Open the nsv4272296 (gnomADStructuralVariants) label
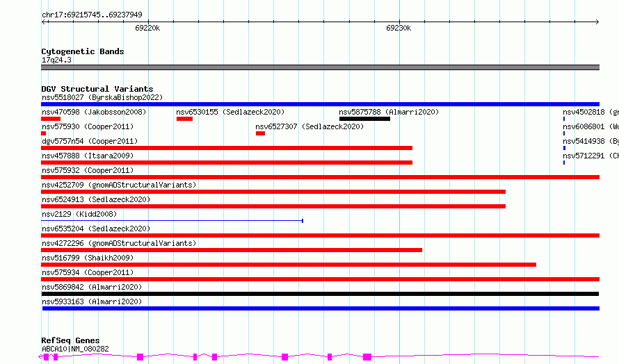The image size is (619, 364). tap(119, 243)
